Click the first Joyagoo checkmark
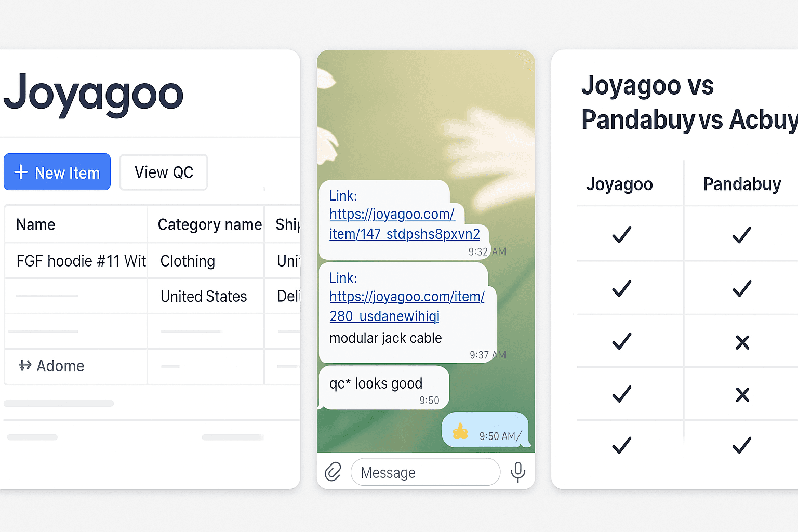This screenshot has height=532, width=798. (x=621, y=235)
